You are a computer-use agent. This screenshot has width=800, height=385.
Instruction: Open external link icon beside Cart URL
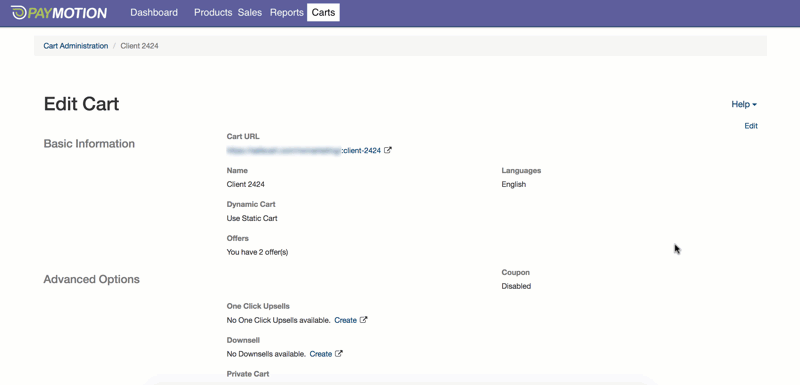[x=388, y=150]
